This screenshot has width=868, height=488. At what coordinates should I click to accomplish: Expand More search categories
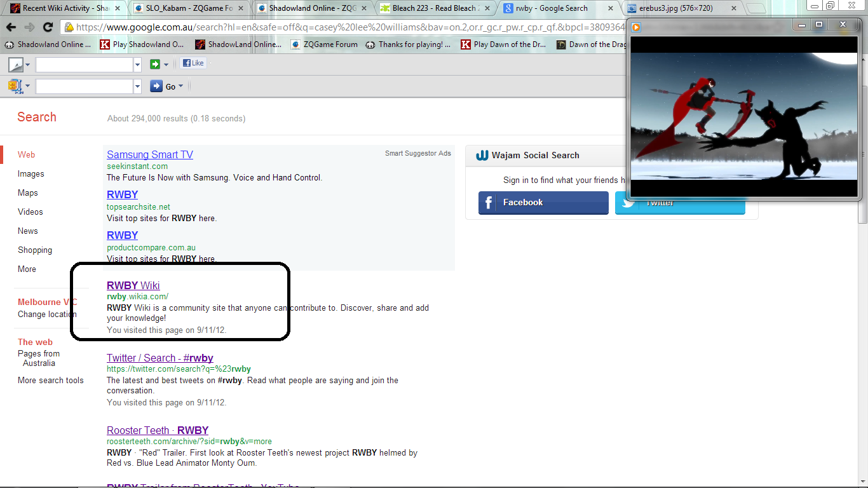point(27,269)
